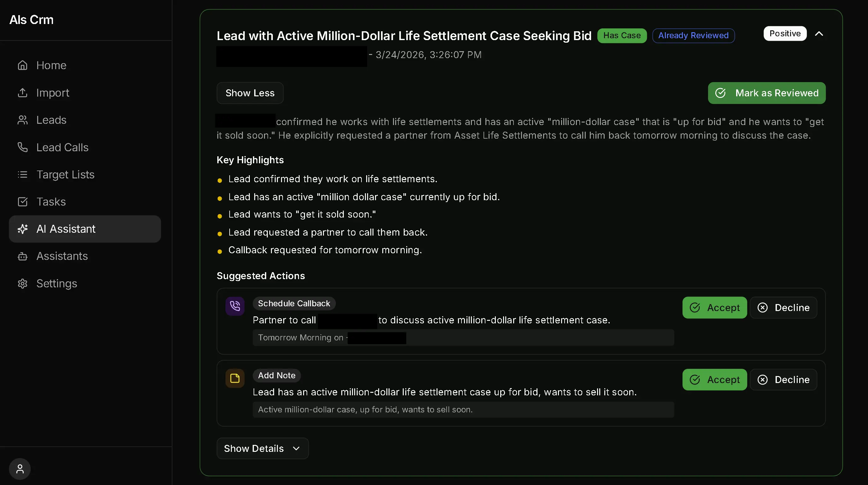Select the AI Assistant sparkle icon
This screenshot has height=485, width=868.
pyautogui.click(x=22, y=229)
